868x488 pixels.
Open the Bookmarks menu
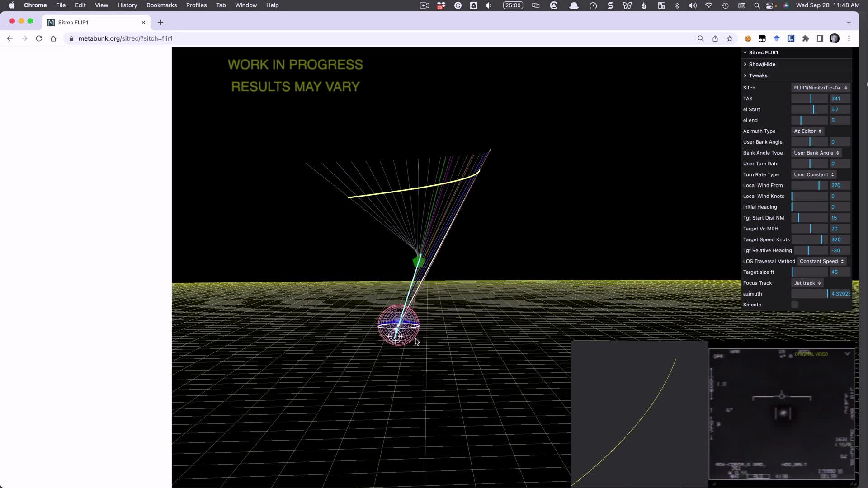(161, 5)
